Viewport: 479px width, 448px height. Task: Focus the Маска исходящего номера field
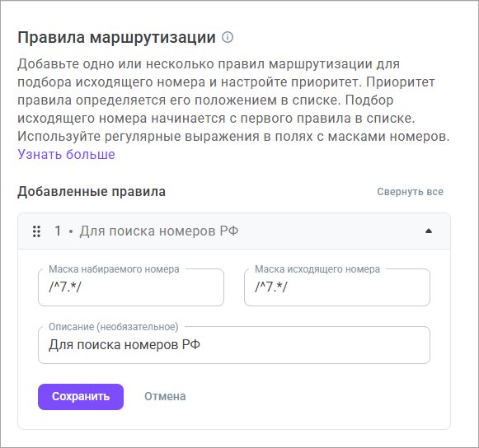[337, 287]
